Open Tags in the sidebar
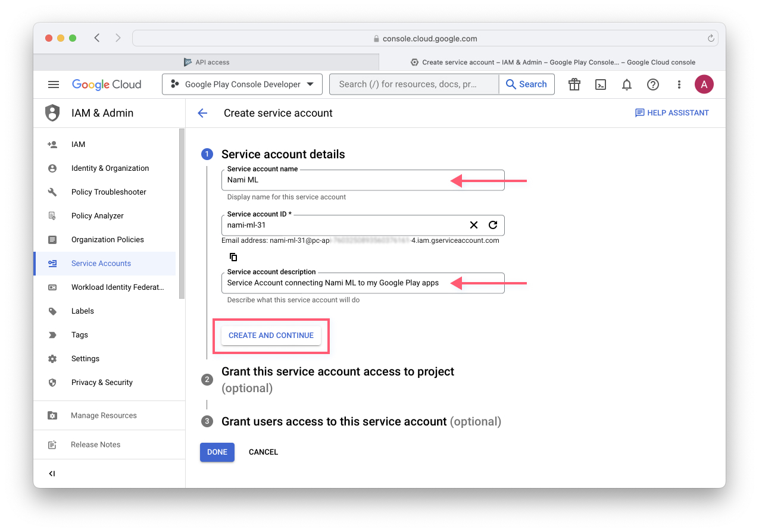This screenshot has width=759, height=532. tap(105, 335)
